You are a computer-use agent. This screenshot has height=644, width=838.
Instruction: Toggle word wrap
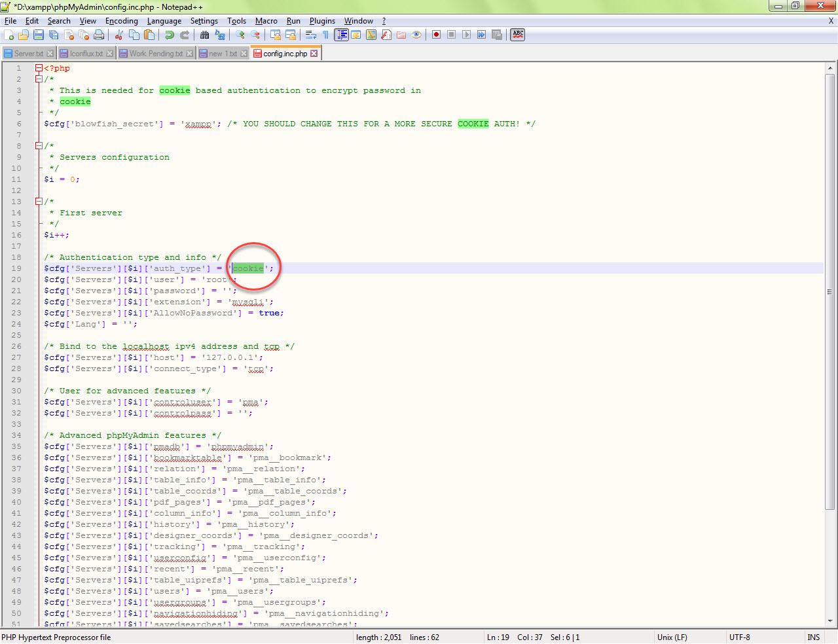click(x=311, y=34)
